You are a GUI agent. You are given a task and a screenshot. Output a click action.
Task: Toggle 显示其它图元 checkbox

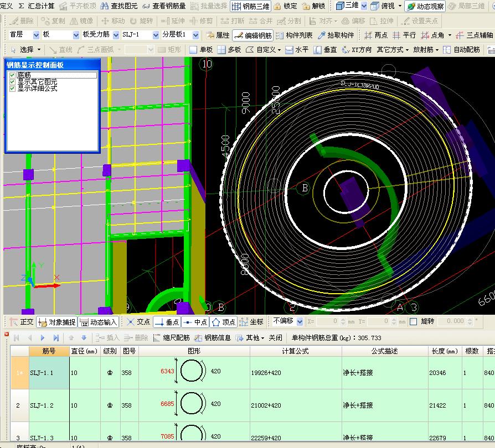pos(12,82)
